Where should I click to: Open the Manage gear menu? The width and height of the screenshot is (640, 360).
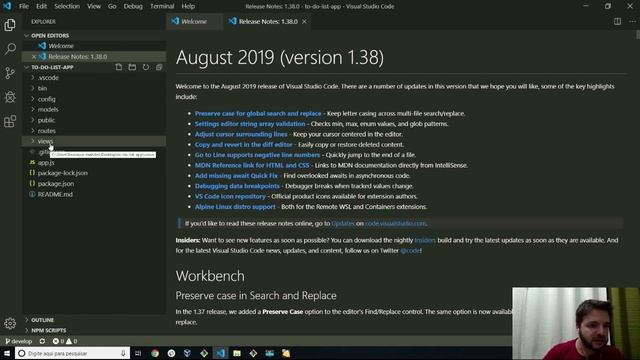(10, 323)
